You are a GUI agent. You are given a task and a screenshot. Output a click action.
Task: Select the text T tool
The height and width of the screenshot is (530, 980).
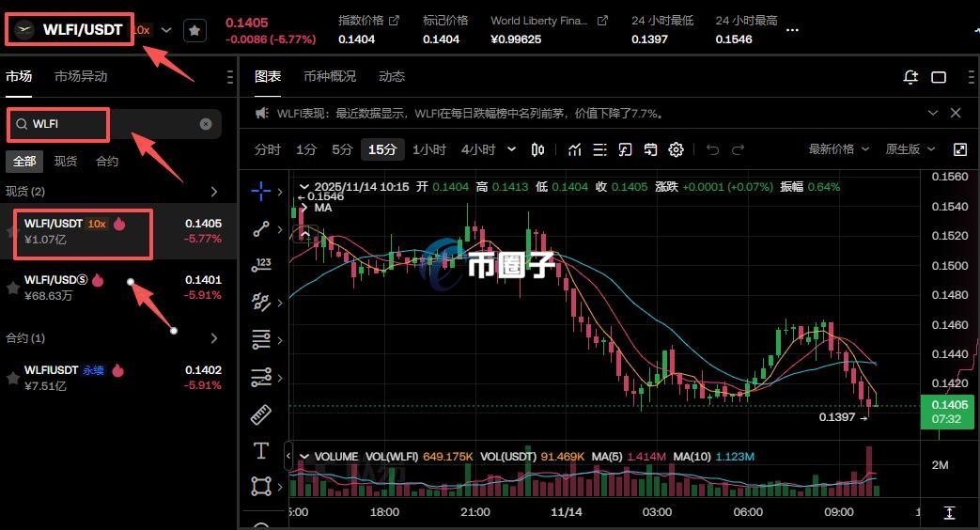point(260,451)
